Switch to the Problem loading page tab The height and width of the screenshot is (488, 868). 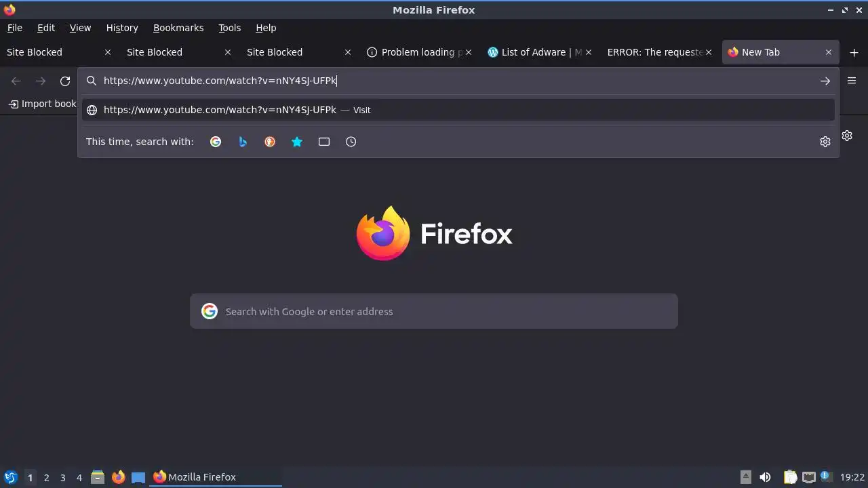pyautogui.click(x=420, y=52)
